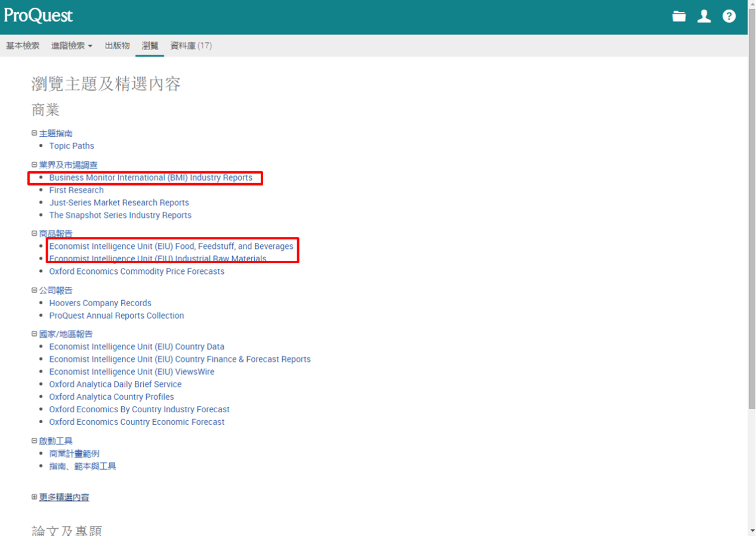
Task: Open the Topic Paths link
Action: pos(72,146)
